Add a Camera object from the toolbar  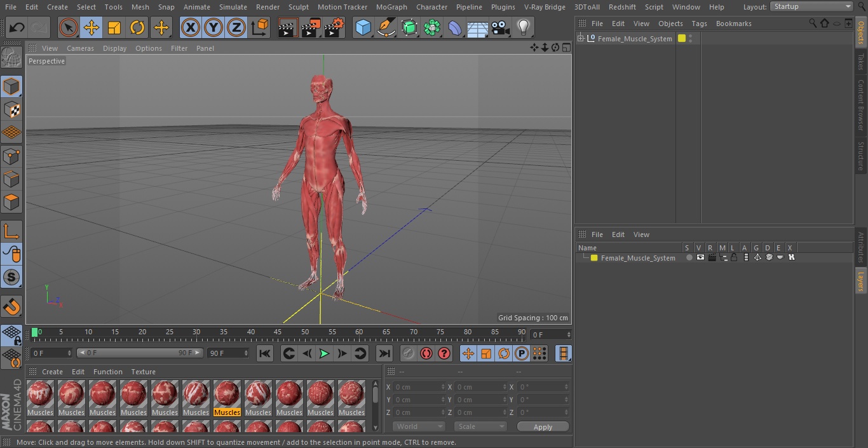[501, 27]
